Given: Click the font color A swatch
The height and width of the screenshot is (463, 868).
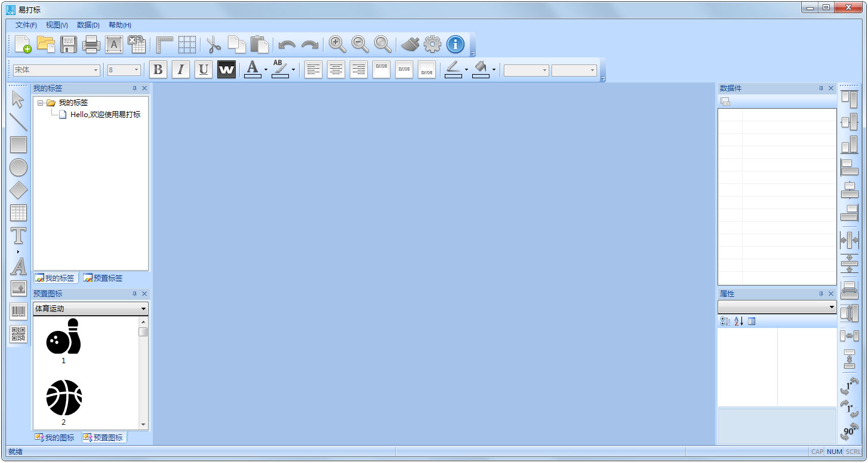Looking at the screenshot, I should point(253,69).
